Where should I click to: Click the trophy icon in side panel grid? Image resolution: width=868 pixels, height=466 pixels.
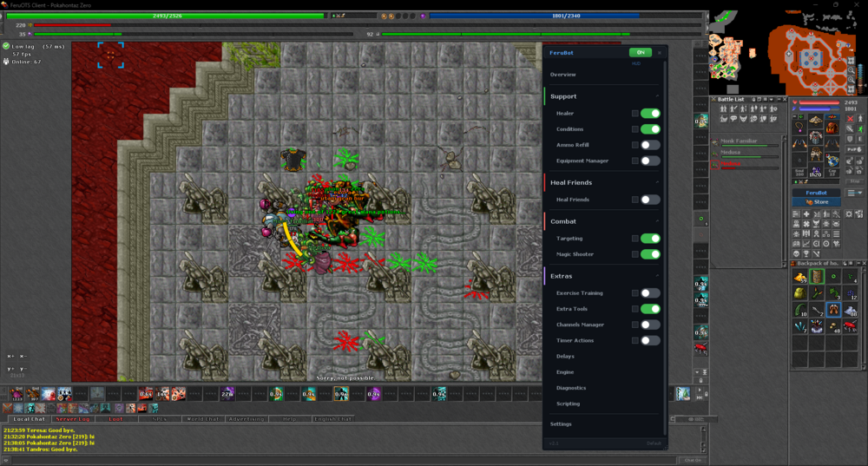[806, 253]
